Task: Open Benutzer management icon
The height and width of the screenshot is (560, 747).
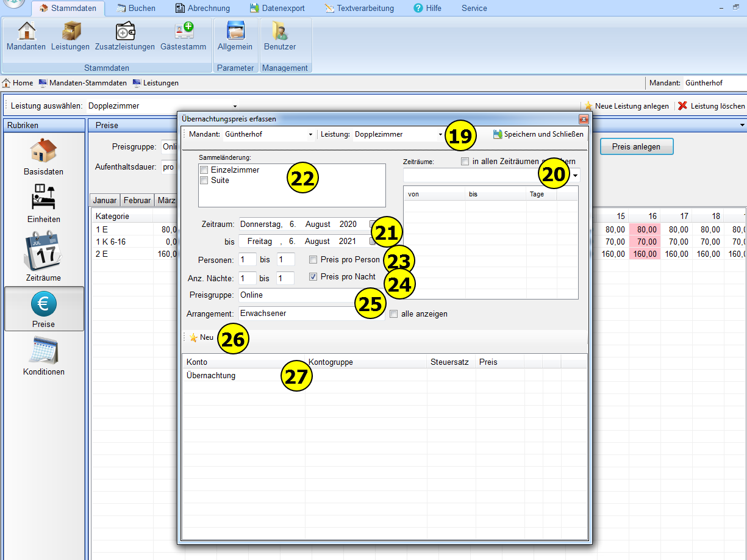Action: pos(280,35)
